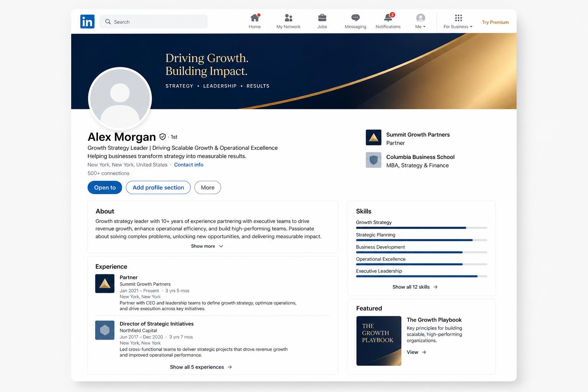This screenshot has width=588, height=392.
Task: Click New York, New York, United States location
Action: [127, 165]
